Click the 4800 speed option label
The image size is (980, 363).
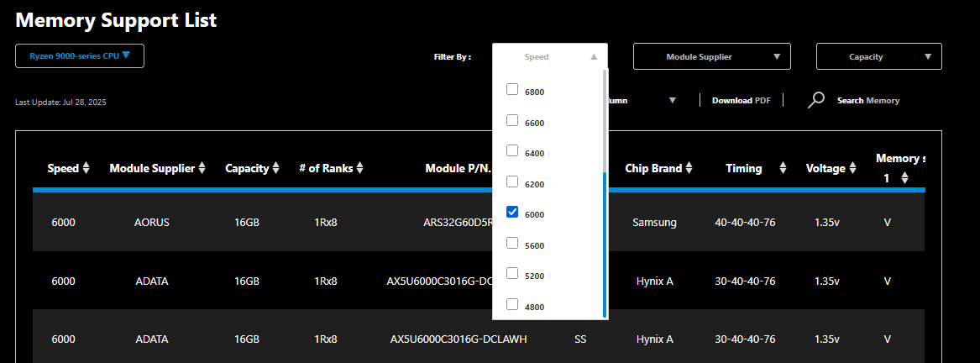tap(535, 308)
